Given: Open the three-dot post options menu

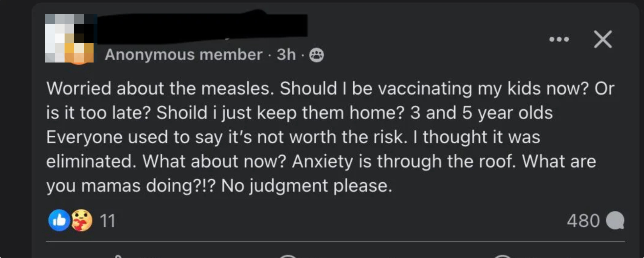Looking at the screenshot, I should pyautogui.click(x=559, y=39).
